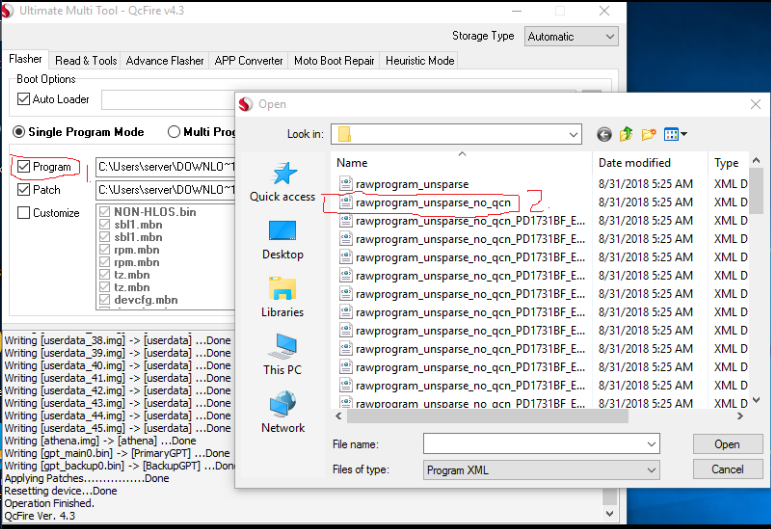Image resolution: width=771 pixels, height=529 pixels.
Task: Click the Program file path field
Action: point(166,167)
